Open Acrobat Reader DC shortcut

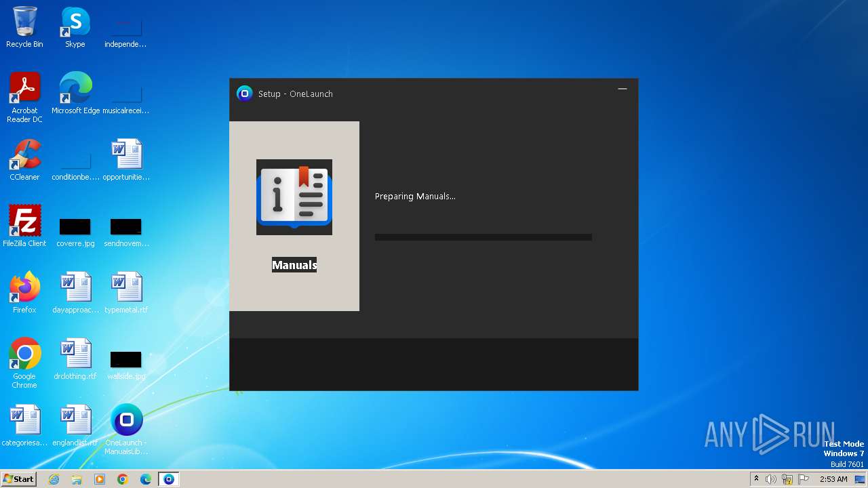[x=24, y=97]
